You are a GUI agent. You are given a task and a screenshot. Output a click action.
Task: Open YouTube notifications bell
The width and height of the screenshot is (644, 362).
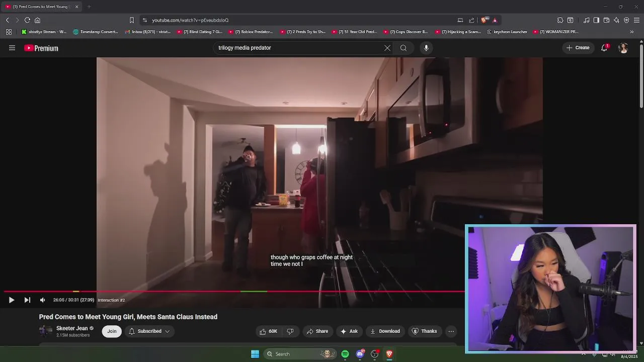(604, 48)
